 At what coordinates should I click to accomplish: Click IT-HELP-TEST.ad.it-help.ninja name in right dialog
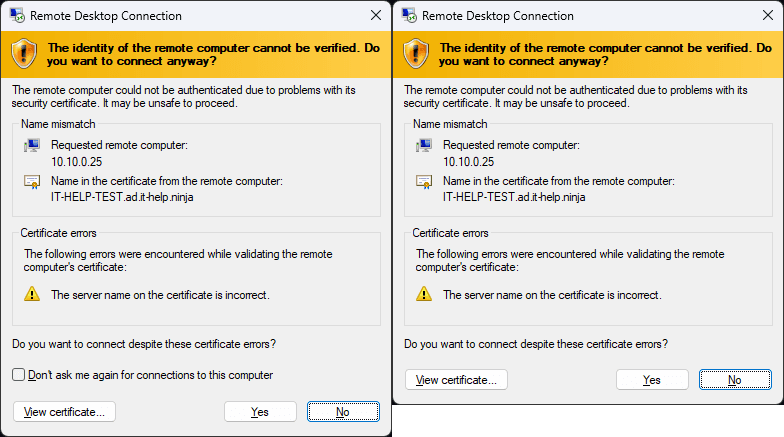(514, 197)
